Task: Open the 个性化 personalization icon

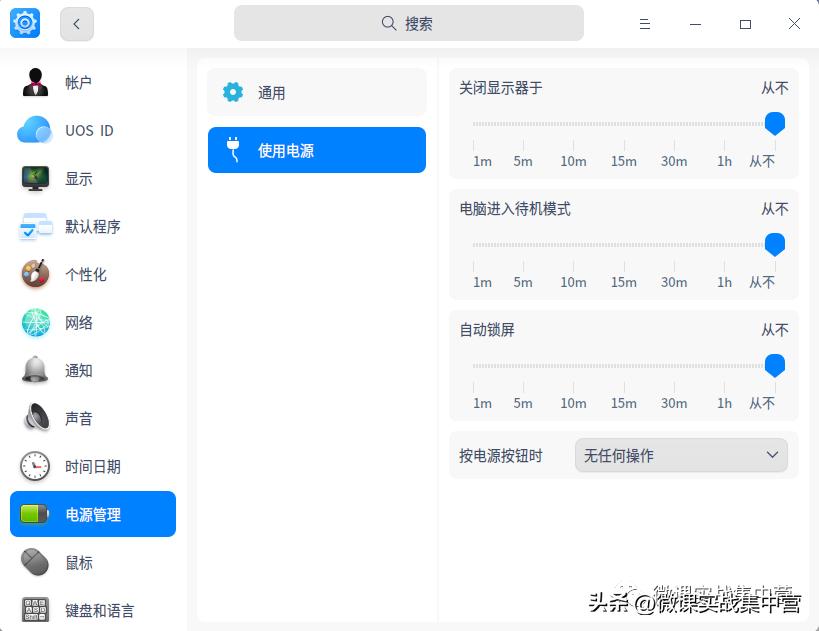Action: pyautogui.click(x=36, y=274)
